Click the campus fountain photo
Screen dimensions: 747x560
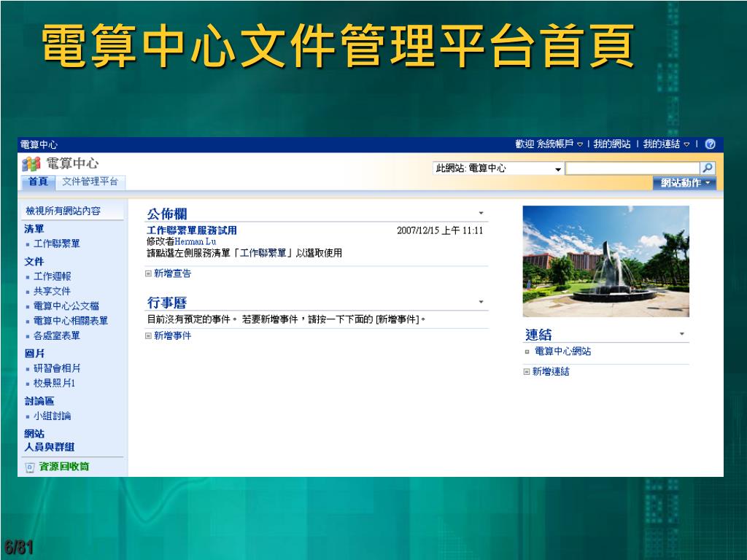[x=606, y=262]
